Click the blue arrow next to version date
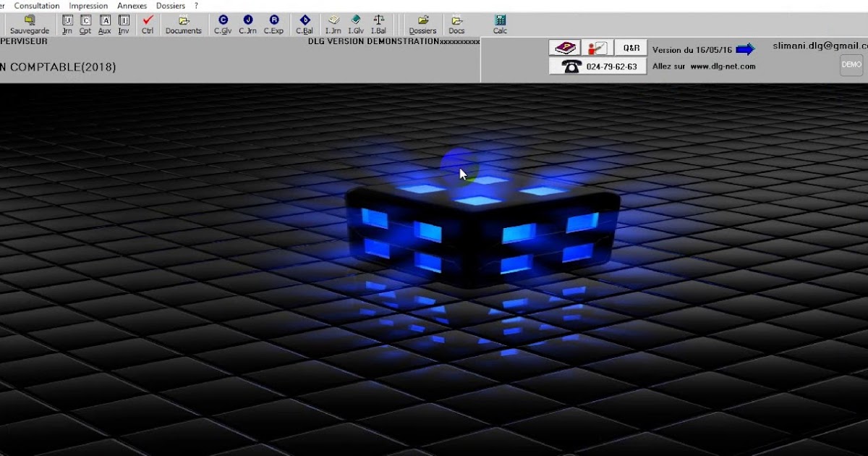 (x=745, y=49)
